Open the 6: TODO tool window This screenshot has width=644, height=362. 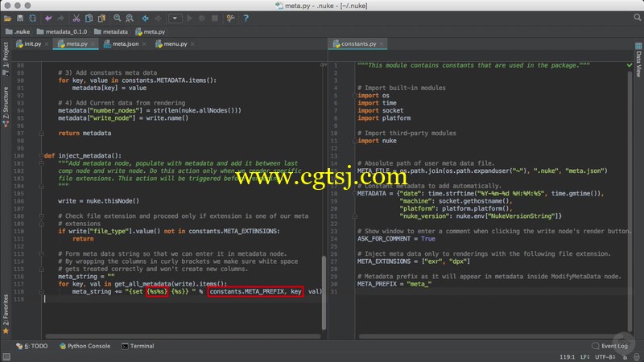pyautogui.click(x=32, y=346)
